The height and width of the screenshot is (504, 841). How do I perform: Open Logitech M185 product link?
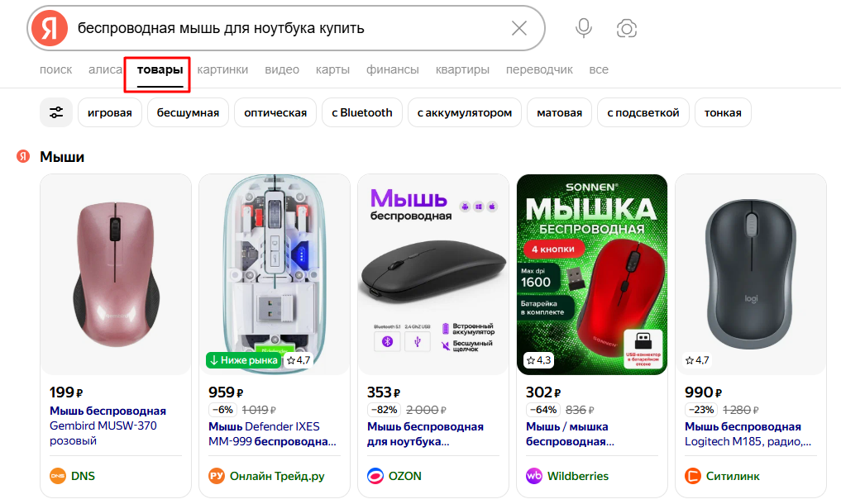click(748, 434)
